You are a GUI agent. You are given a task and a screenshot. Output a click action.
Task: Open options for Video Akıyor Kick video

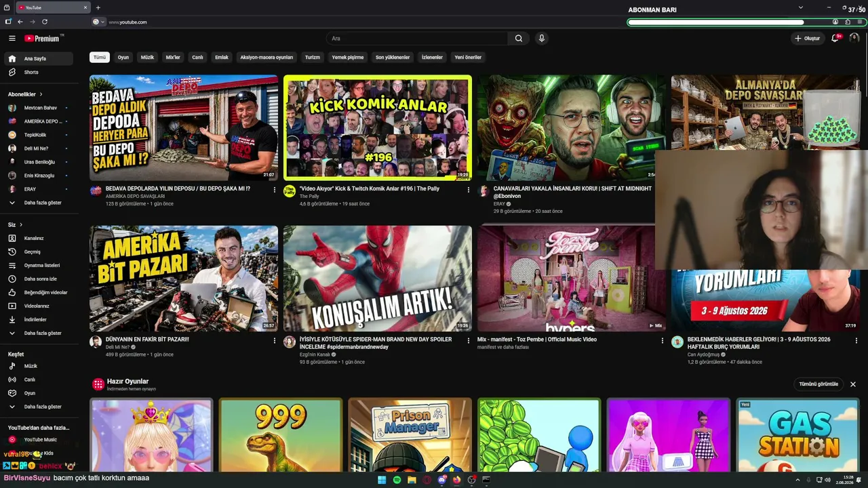point(468,190)
